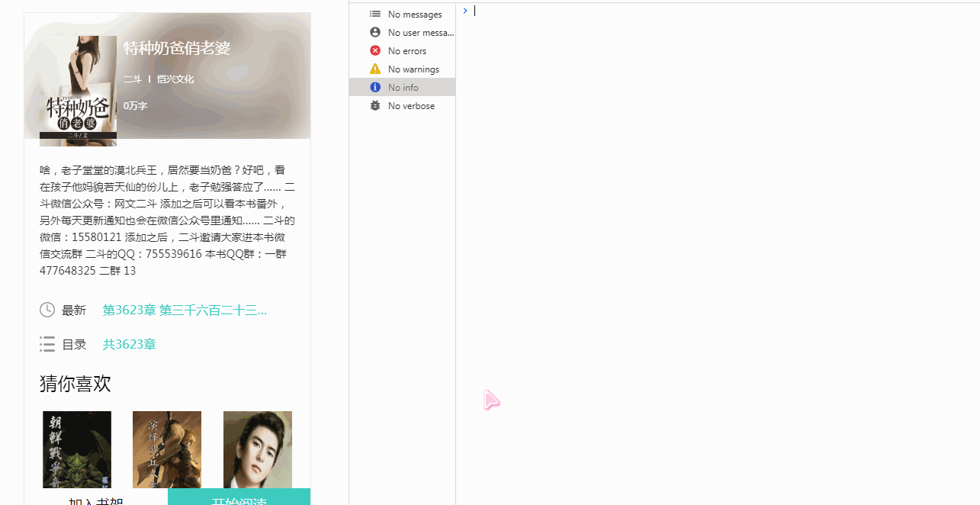Screen dimensions: 980x505
Task: Click the user messages person icon
Action: 374,32
